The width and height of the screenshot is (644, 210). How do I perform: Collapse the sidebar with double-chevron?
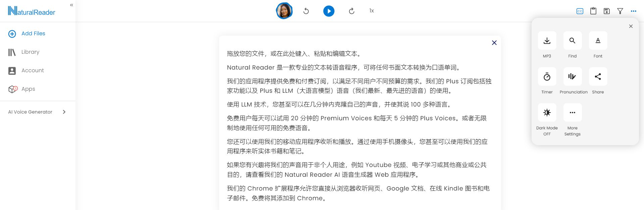[71, 5]
